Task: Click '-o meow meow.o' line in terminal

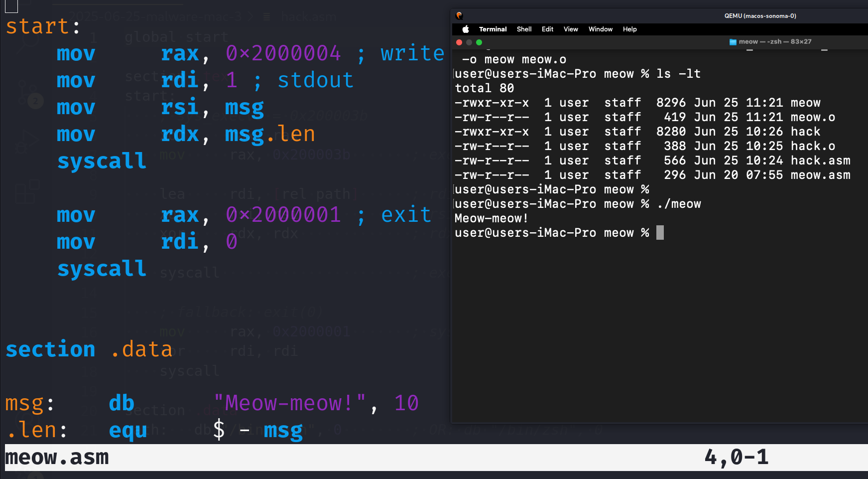Action: tap(514, 59)
